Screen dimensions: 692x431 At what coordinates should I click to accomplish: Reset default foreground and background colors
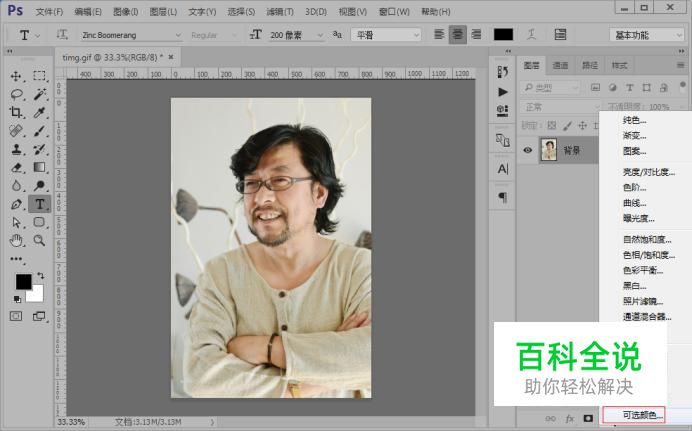tap(17, 299)
